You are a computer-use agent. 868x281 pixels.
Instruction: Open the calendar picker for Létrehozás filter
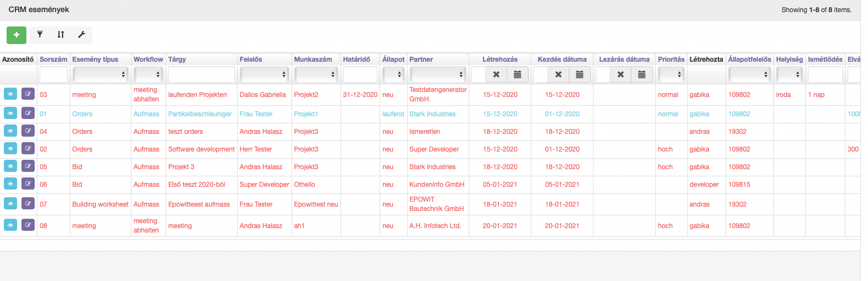pos(517,74)
